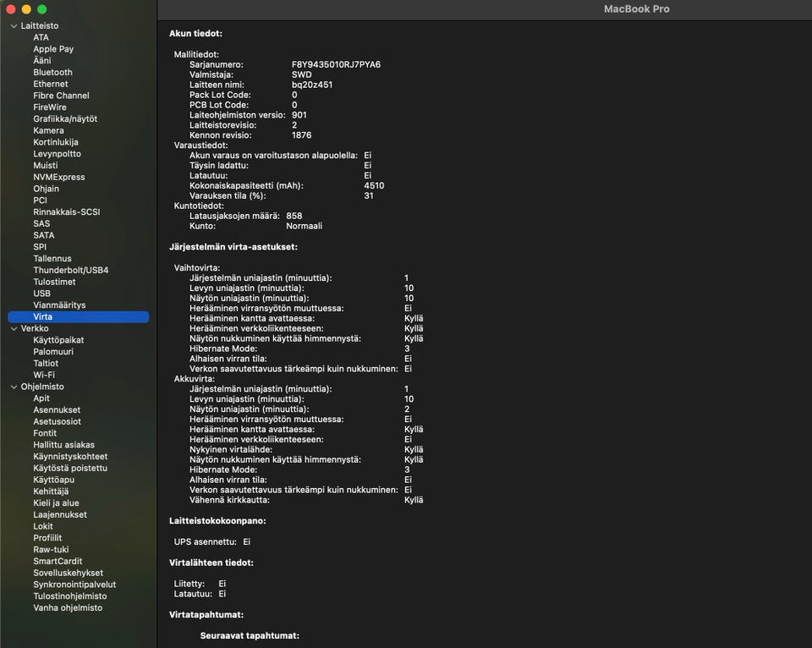Open Raw-tuki entry
Image resolution: width=812 pixels, height=648 pixels.
tap(51, 550)
